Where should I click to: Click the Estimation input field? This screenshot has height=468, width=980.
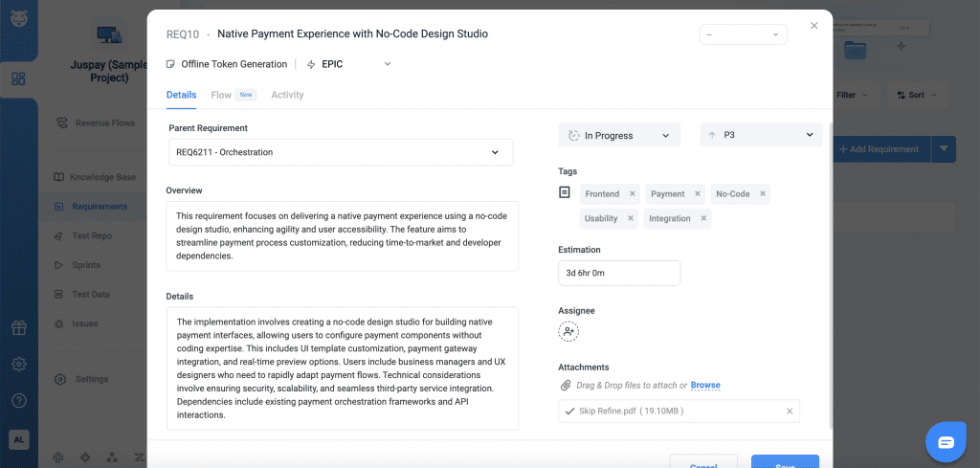point(619,273)
